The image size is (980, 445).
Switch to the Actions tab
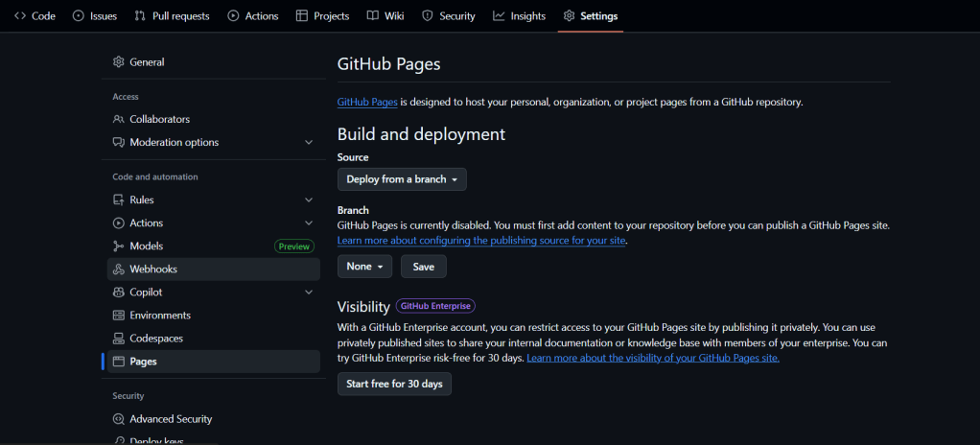(x=252, y=16)
